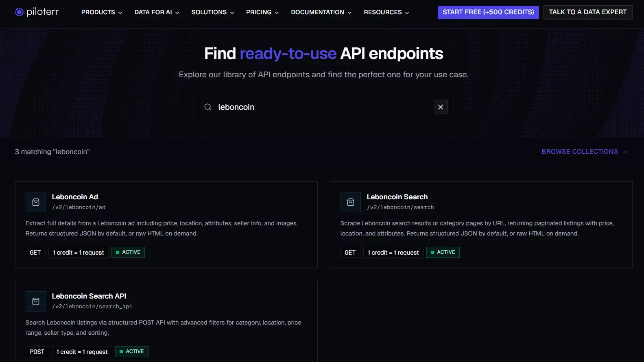
Task: Click GET badge on Leboncoin Search card
Action: 350,253
